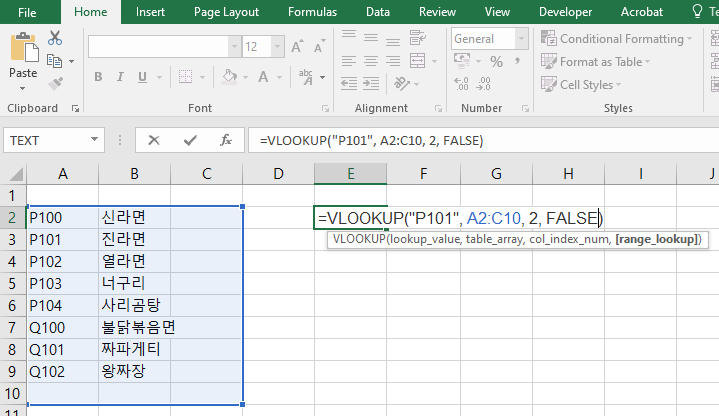Open the font name dropdown
This screenshot has width=719, height=416.
[x=235, y=47]
